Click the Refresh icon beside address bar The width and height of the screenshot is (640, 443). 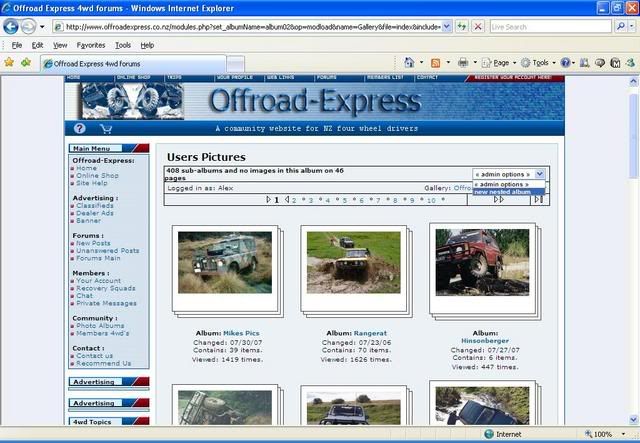tap(462, 27)
